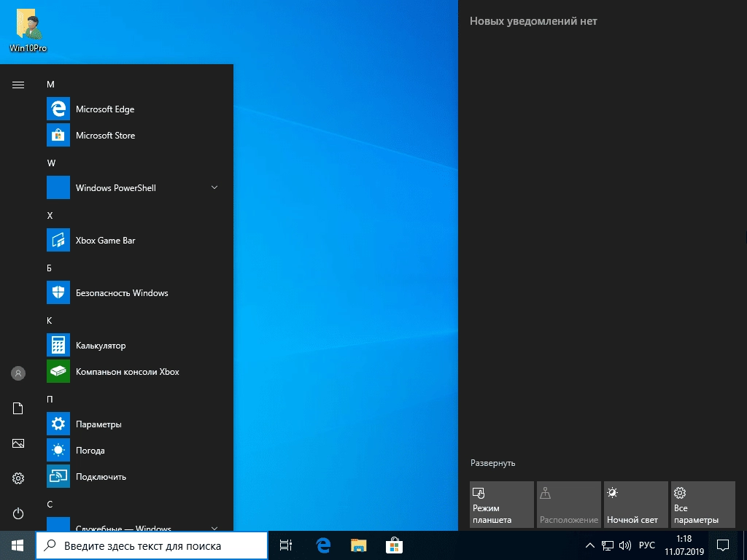Click the letter П group header
The height and width of the screenshot is (560, 747).
click(x=50, y=399)
